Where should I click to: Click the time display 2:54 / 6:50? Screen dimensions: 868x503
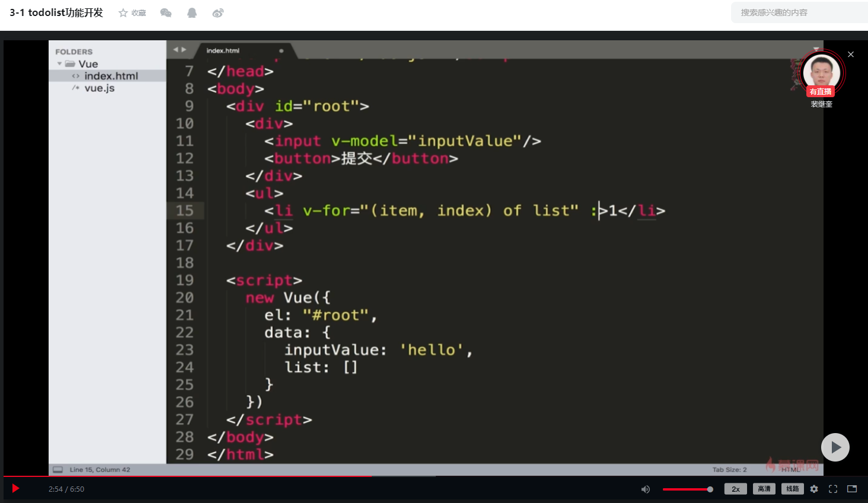[66, 489]
